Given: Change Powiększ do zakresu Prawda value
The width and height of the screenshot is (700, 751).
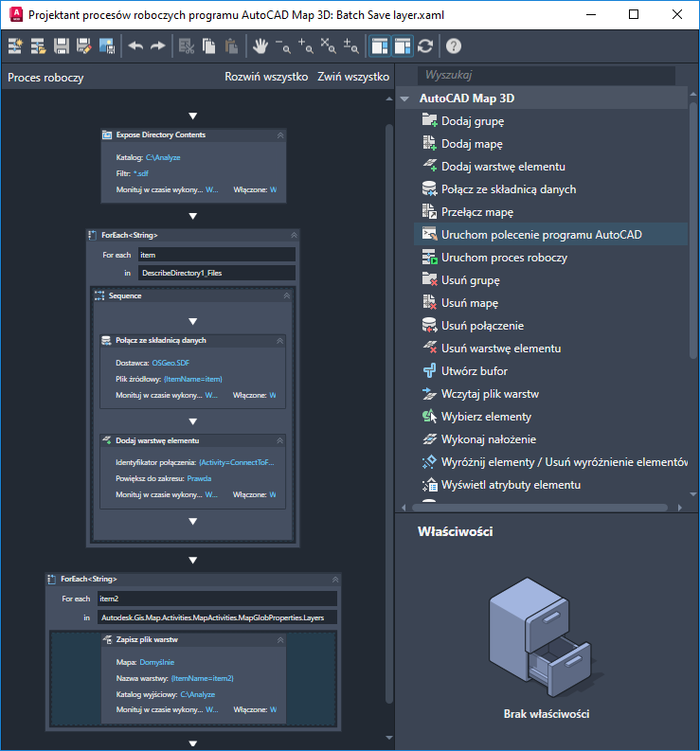Looking at the screenshot, I should (x=199, y=478).
